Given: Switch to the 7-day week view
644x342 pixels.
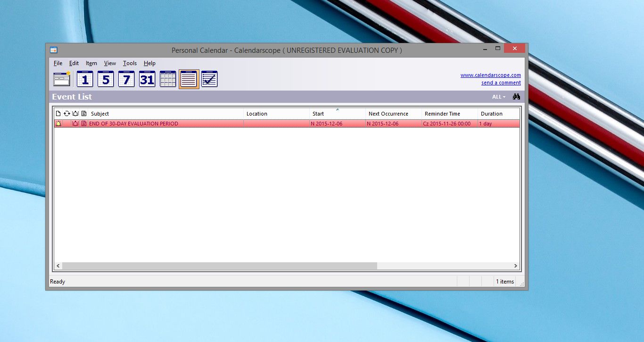Looking at the screenshot, I should (x=126, y=79).
